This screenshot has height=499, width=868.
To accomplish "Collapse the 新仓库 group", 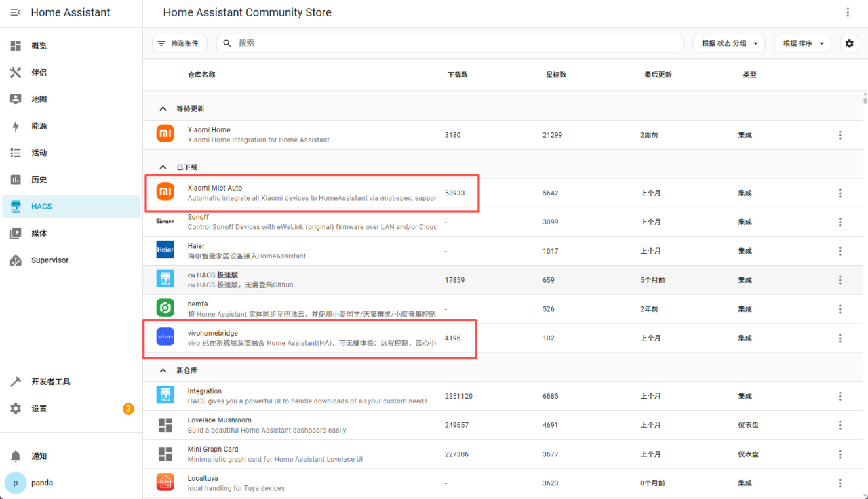I will [163, 371].
